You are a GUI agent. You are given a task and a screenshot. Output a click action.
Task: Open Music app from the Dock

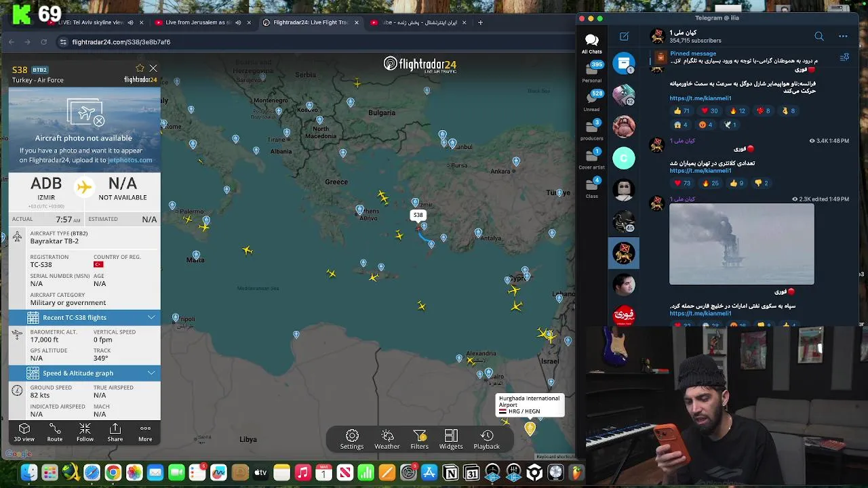(303, 472)
